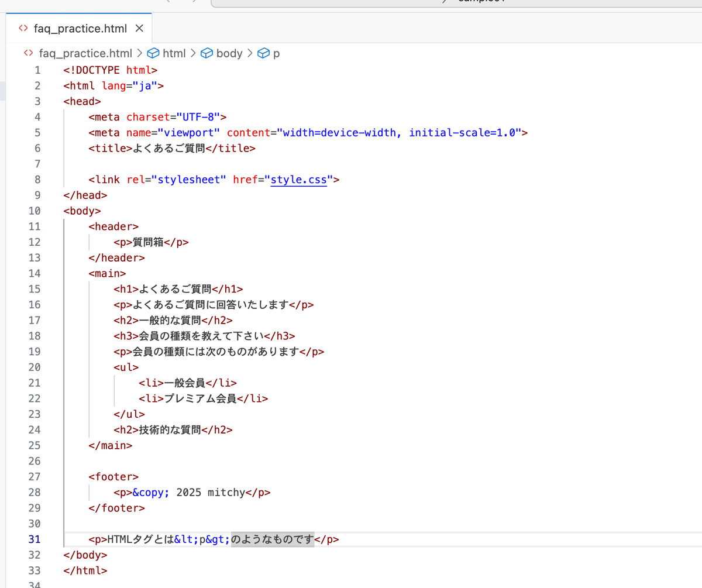Click the back navigation arrow at top left
This screenshot has height=588, width=702.
point(168,2)
